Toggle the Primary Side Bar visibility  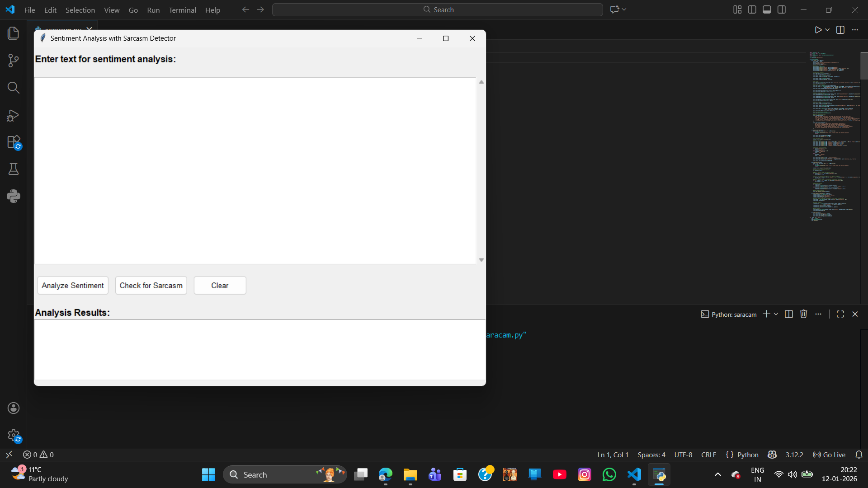point(752,9)
